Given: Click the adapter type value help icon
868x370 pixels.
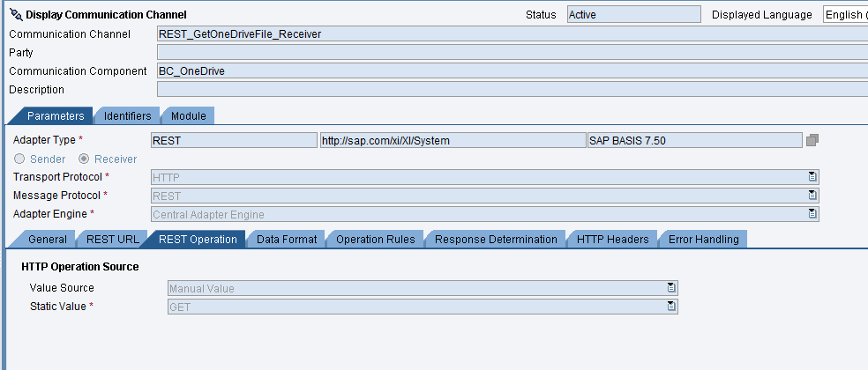Looking at the screenshot, I should coord(812,140).
